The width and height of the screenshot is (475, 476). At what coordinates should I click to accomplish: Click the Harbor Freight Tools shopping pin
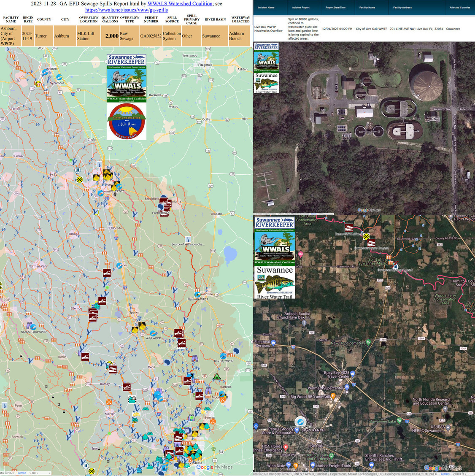click(313, 465)
